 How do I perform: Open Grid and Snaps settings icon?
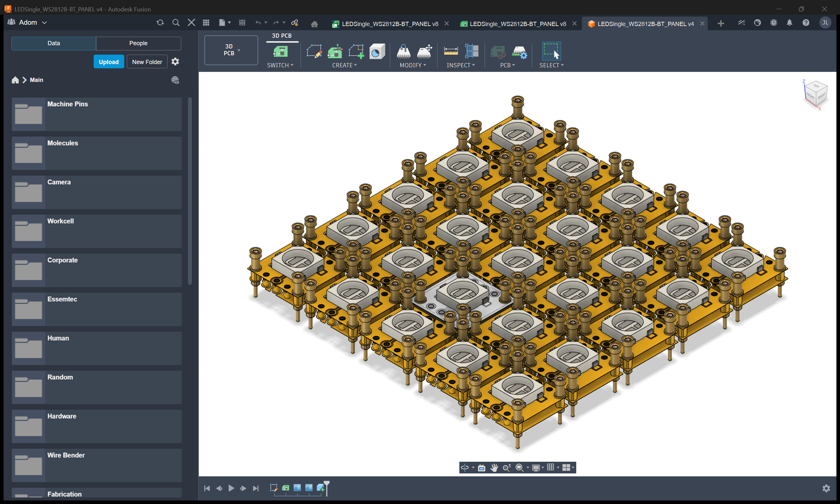point(551,468)
